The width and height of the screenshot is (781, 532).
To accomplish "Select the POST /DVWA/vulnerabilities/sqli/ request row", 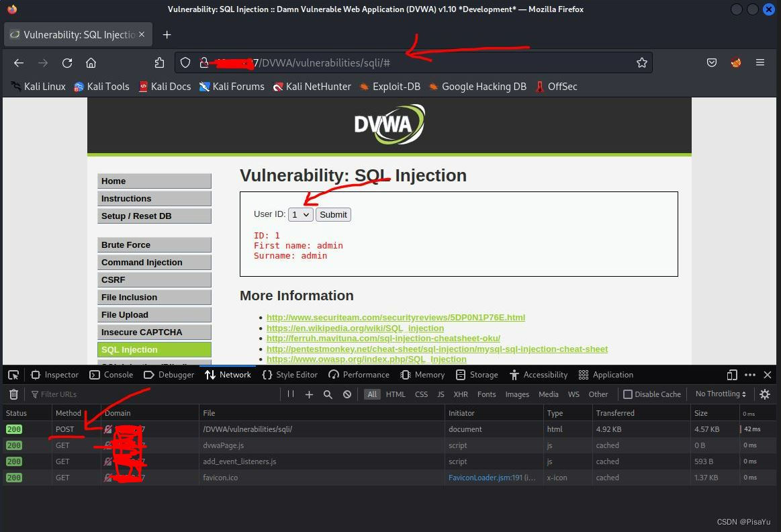I will coord(390,429).
